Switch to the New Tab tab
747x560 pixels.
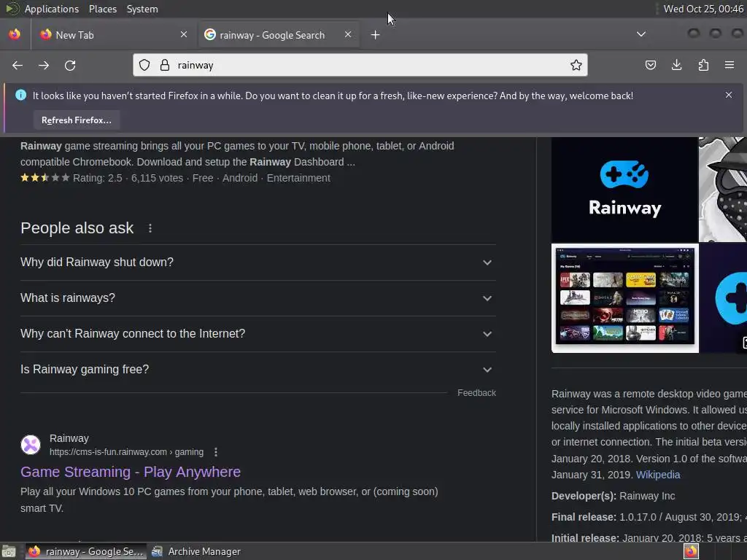click(113, 35)
